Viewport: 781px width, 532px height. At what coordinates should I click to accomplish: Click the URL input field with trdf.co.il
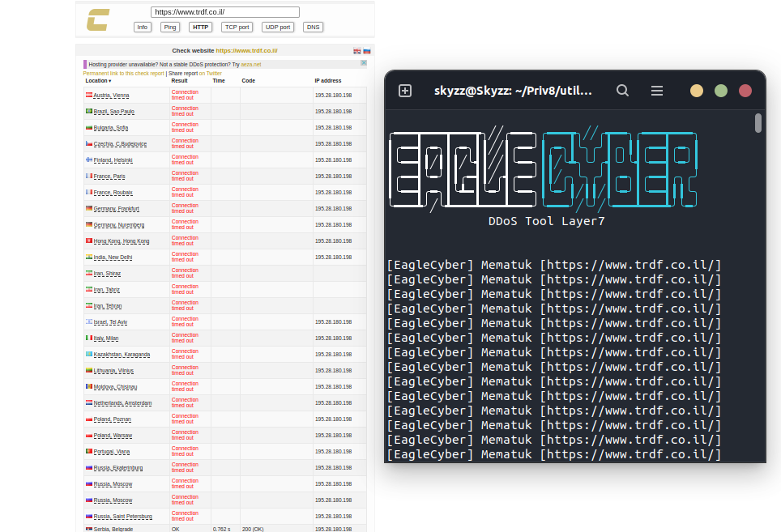click(x=225, y=12)
